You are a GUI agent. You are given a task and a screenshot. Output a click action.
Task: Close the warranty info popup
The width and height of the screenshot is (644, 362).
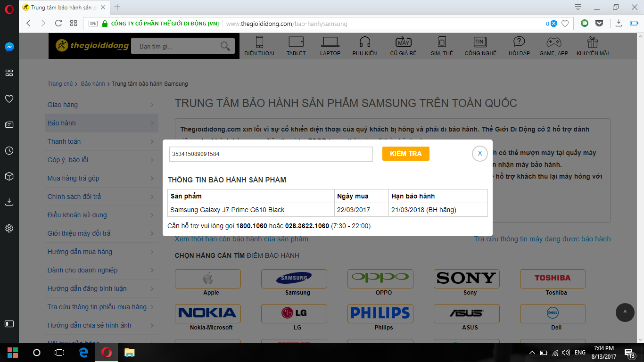click(x=480, y=154)
